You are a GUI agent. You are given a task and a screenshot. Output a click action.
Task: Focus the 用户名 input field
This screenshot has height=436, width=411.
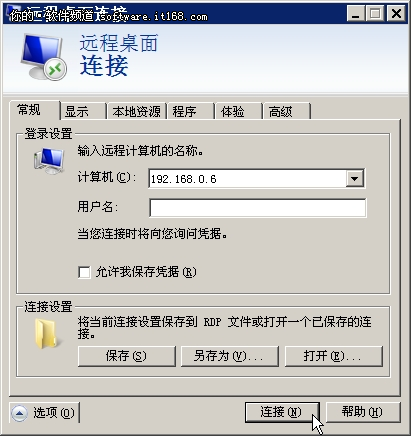click(257, 208)
